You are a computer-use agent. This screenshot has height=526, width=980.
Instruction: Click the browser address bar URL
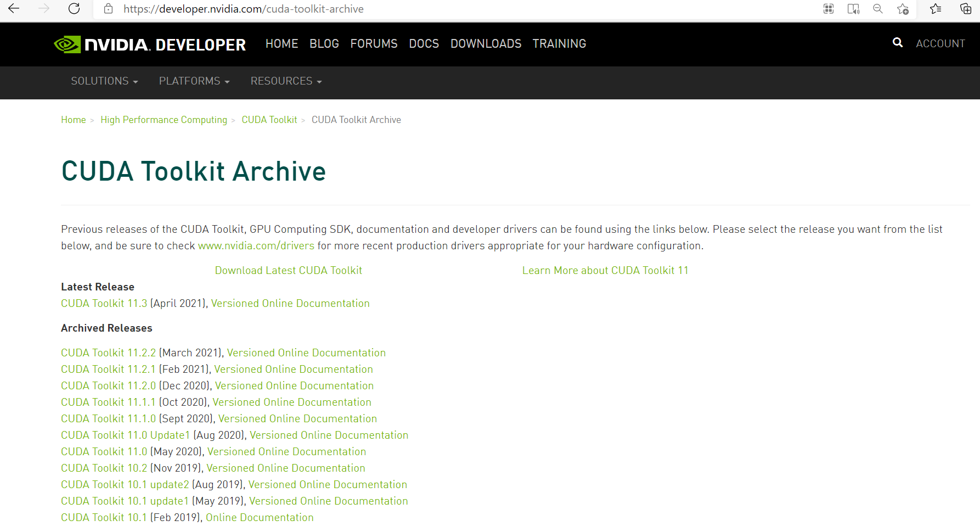[x=243, y=9]
